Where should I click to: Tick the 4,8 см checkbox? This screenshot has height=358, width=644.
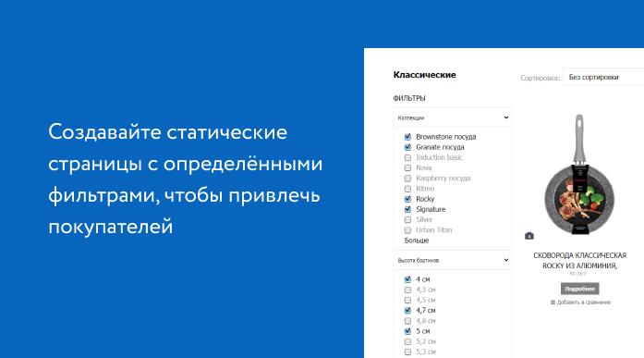click(407, 321)
